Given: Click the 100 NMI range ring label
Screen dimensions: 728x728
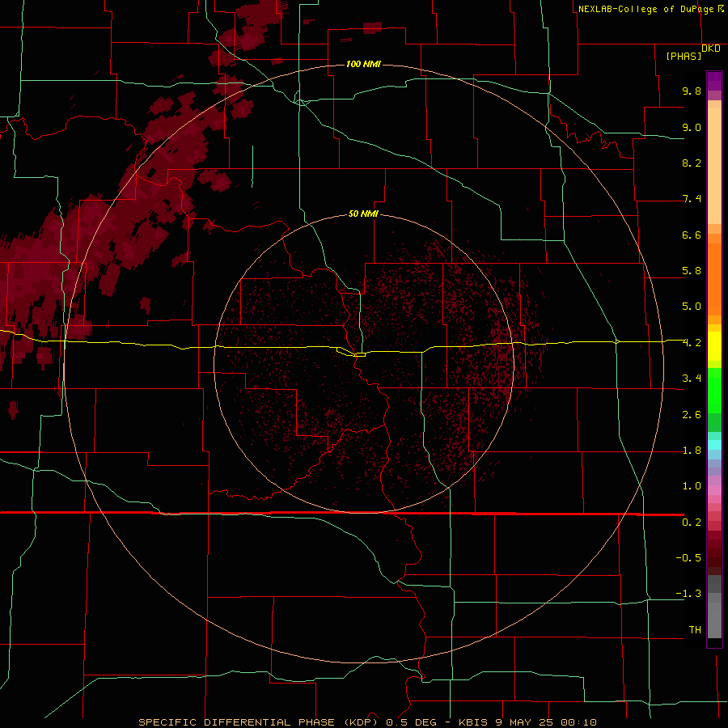Looking at the screenshot, I should coord(363,64).
